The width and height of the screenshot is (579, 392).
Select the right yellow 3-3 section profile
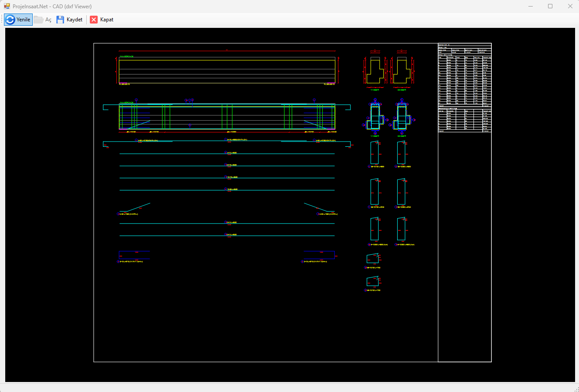(402, 71)
